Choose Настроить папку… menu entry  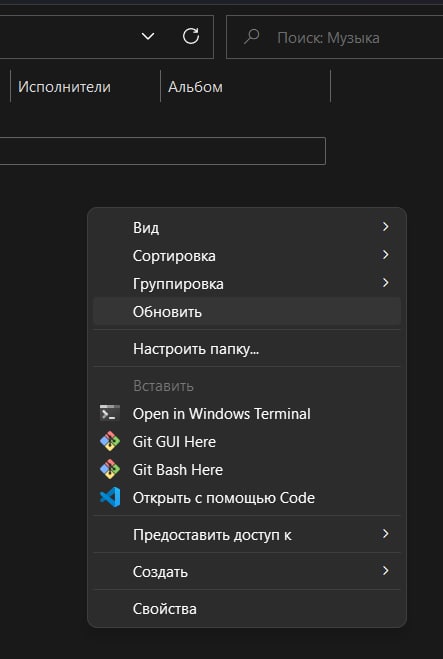[247, 349]
